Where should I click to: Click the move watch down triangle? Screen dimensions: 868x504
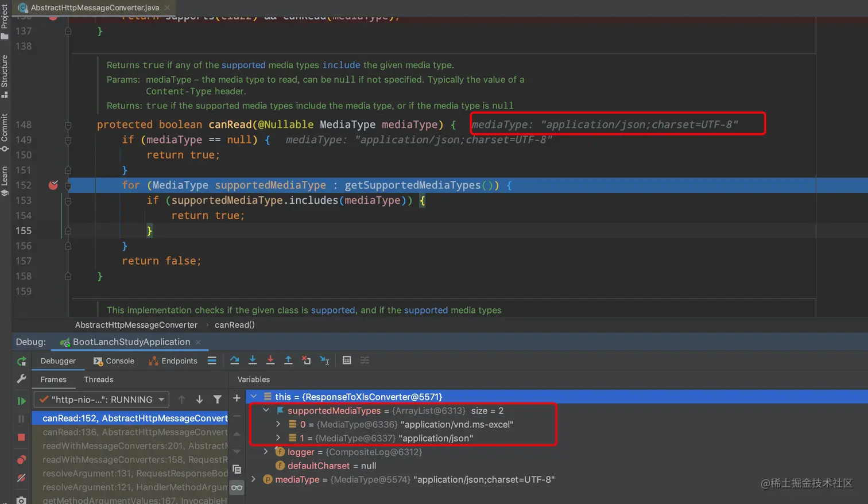(237, 451)
